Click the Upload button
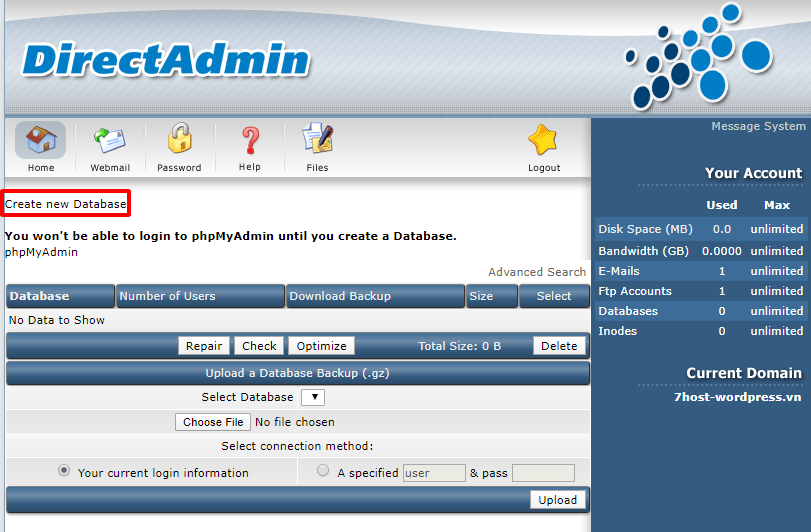The height and width of the screenshot is (532, 811). coord(558,500)
